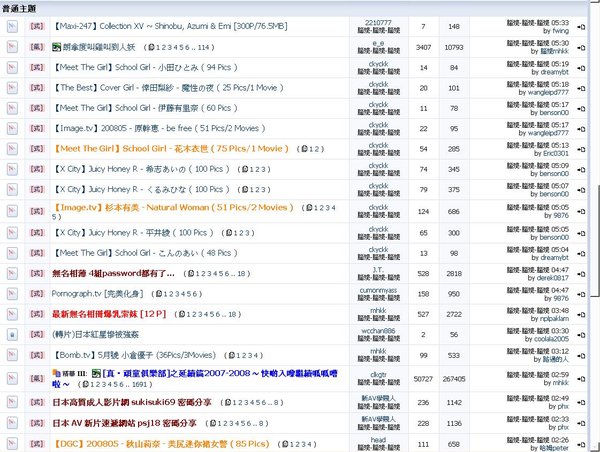The image size is (600, 452).
Task: Click last-post arrow in Natural Woman row
Action: click(581, 211)
